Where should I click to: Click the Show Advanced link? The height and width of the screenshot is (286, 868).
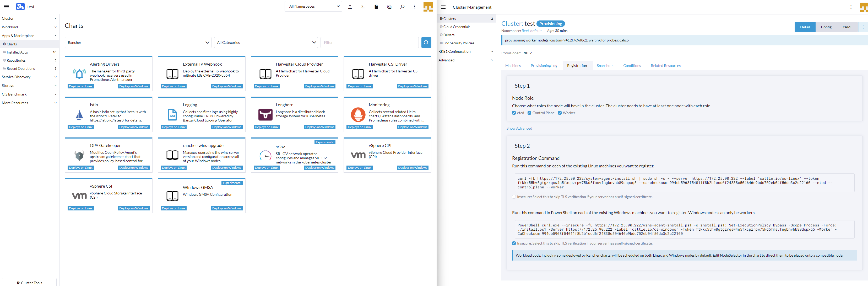pyautogui.click(x=519, y=128)
